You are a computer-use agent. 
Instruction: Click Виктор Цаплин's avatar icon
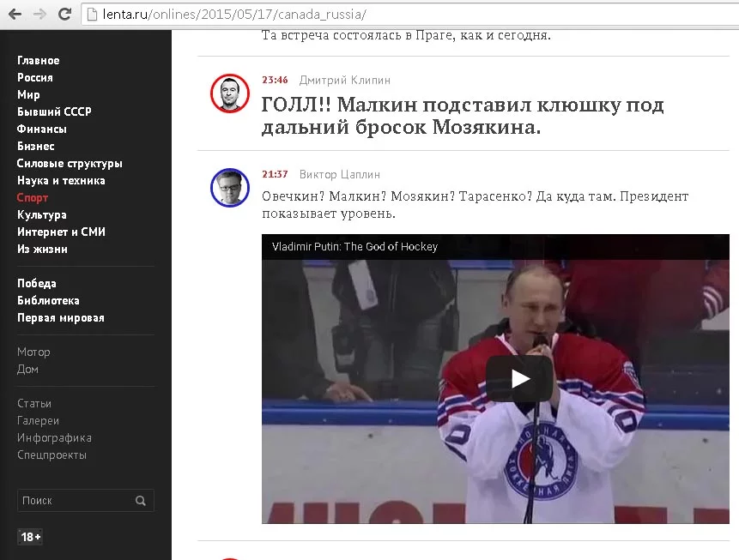click(230, 188)
